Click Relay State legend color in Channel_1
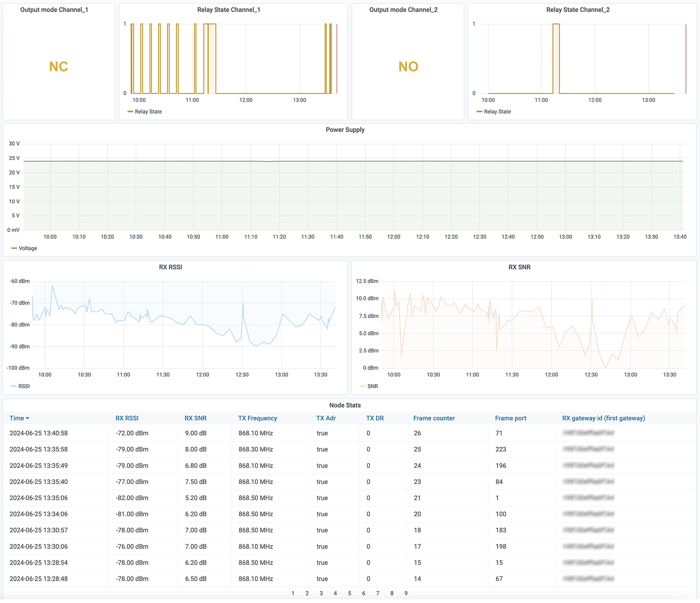The height and width of the screenshot is (603, 700). [130, 111]
